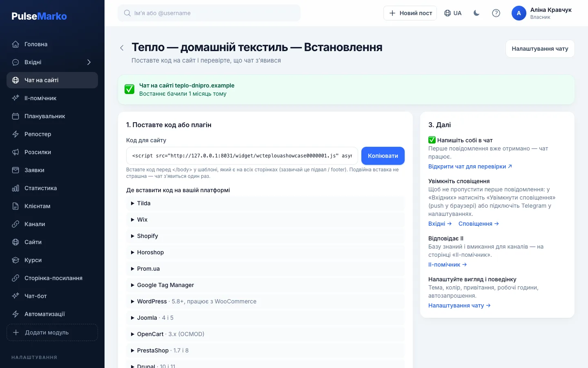Open the Відкрити чат для перевірки link

[470, 166]
